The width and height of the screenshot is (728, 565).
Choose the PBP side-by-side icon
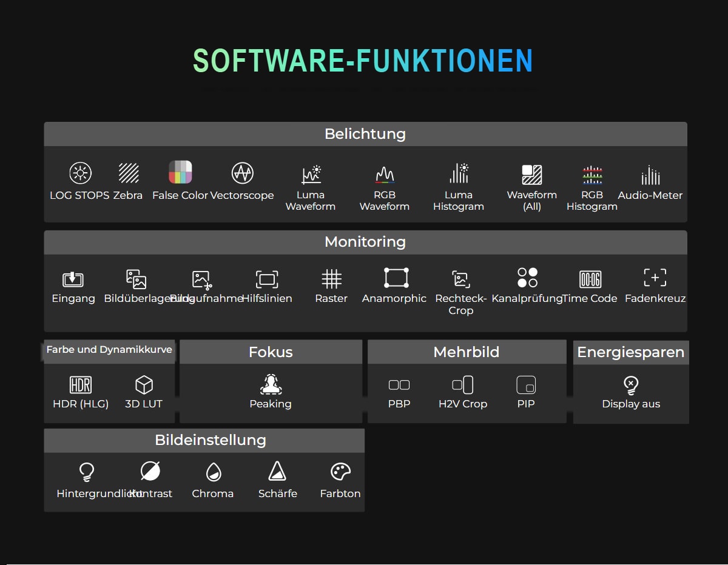point(399,385)
